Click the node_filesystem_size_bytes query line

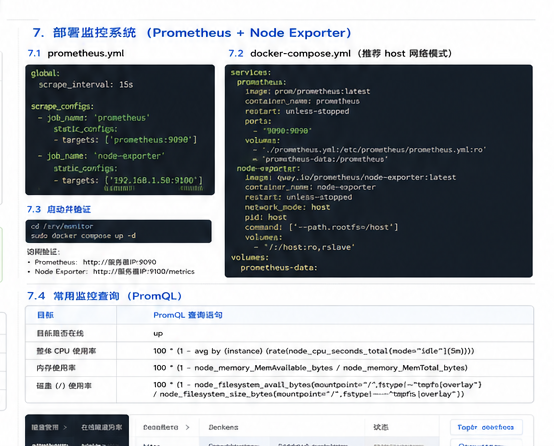pyautogui.click(x=309, y=394)
